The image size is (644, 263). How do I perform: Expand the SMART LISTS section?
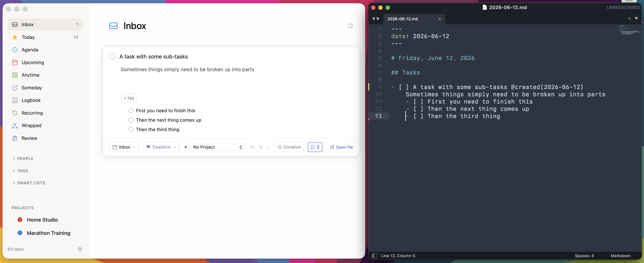[29, 183]
